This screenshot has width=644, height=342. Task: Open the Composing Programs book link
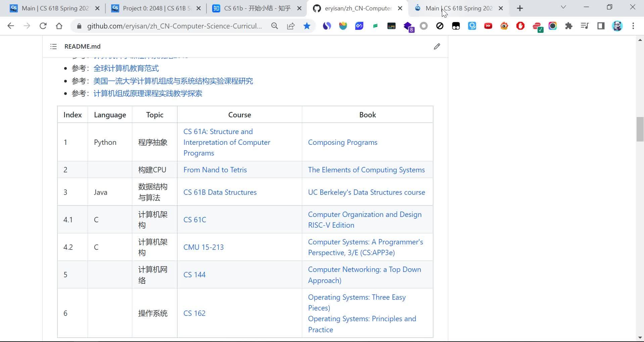pos(342,142)
